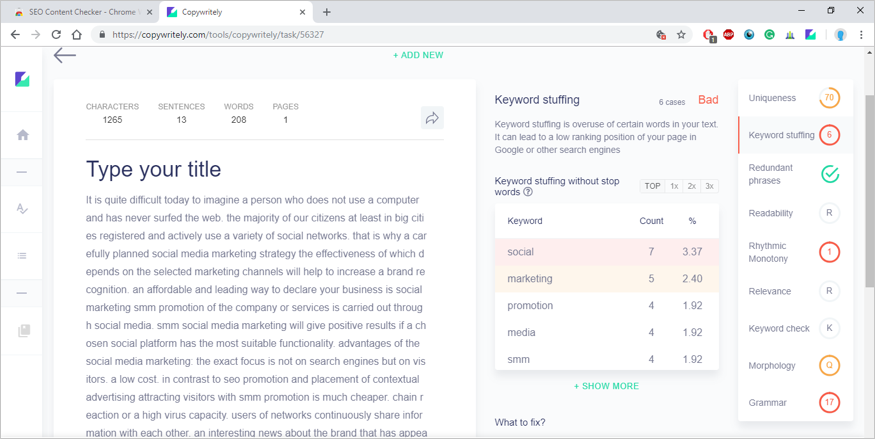The image size is (875, 439).
Task: Select the social keyword row
Action: pos(606,252)
